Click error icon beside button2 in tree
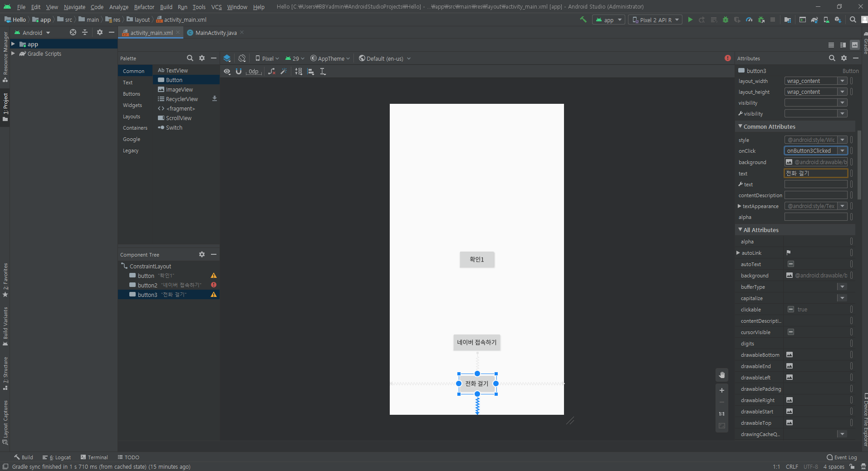 [x=214, y=285]
